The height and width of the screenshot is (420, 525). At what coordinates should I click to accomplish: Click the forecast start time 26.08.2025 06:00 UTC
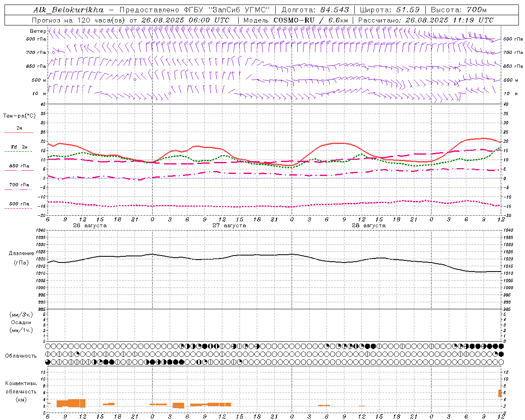(185, 20)
